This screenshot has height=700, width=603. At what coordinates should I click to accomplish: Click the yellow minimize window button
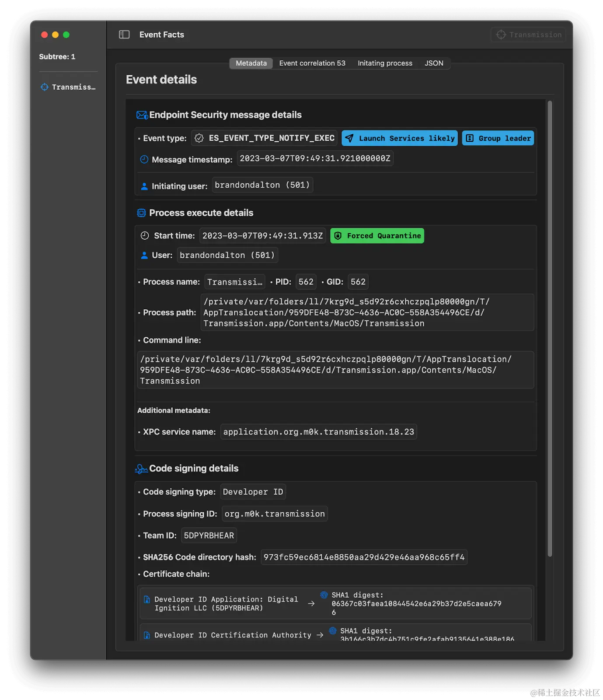[55, 35]
